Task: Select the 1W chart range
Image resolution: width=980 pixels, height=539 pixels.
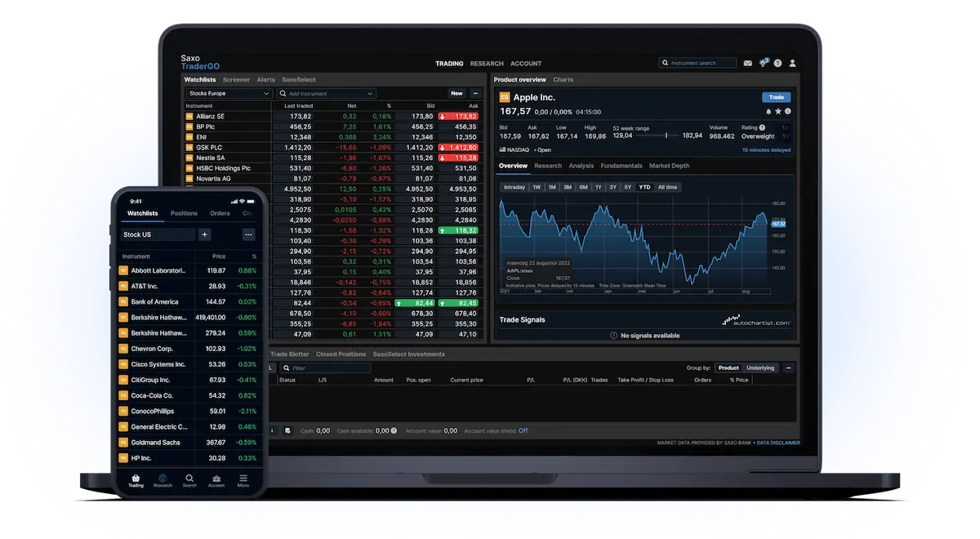Action: click(537, 187)
